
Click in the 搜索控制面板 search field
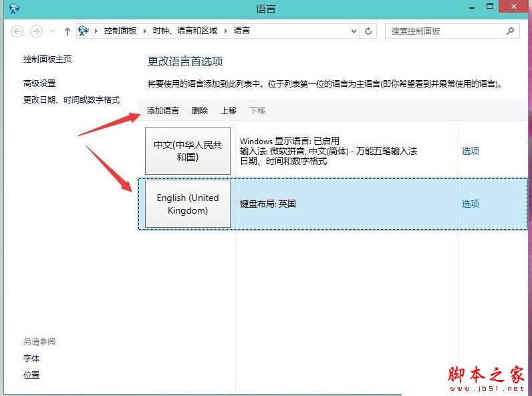(441, 31)
